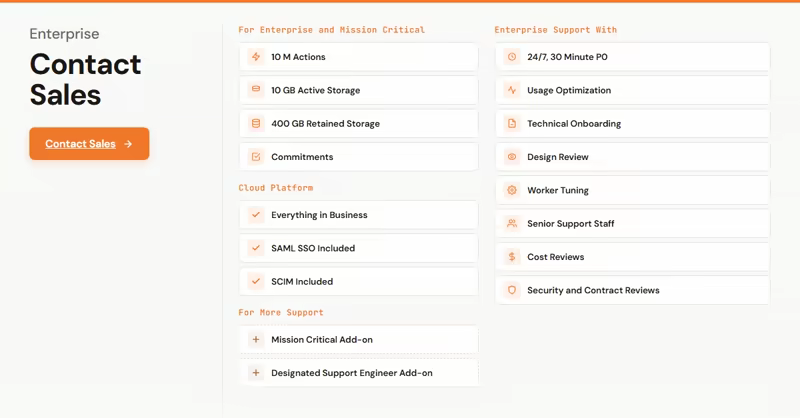Select the Designated Support Engineer Add-on text
The width and height of the screenshot is (800, 418).
352,373
